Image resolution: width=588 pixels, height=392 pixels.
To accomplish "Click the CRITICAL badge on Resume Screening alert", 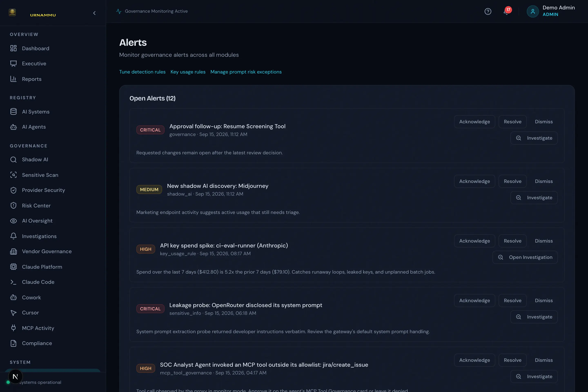I will click(x=150, y=130).
